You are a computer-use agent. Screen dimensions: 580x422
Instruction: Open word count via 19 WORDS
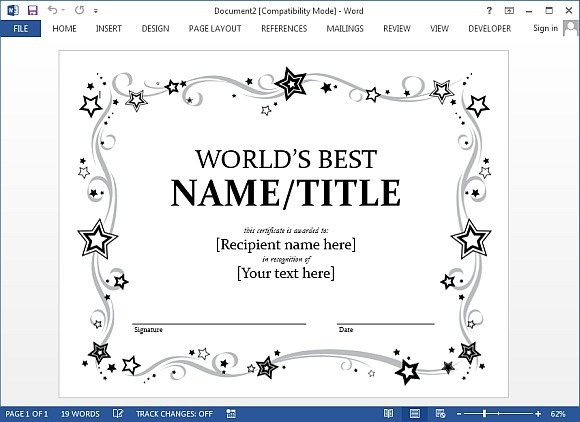pos(80,414)
